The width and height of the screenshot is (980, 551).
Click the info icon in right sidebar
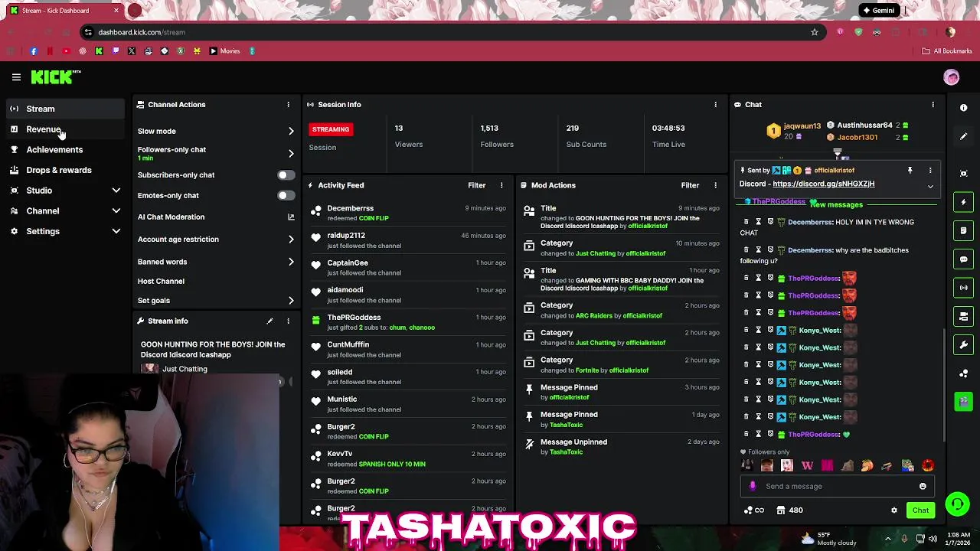pos(964,108)
